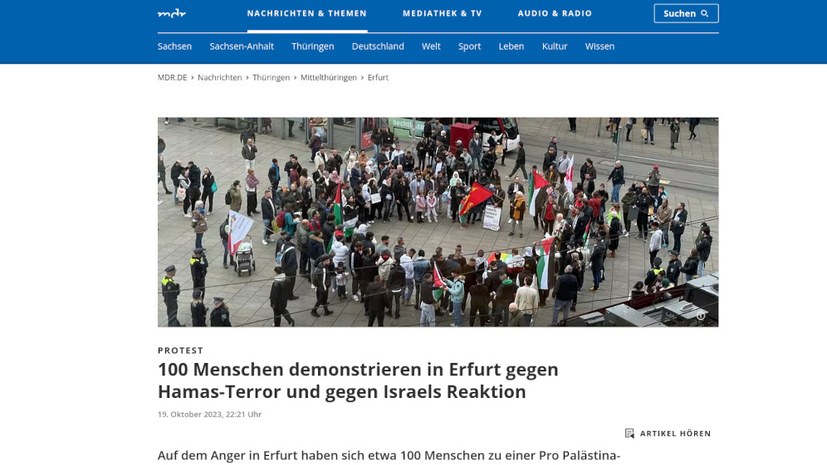Click the search magnifier icon

[x=705, y=14]
